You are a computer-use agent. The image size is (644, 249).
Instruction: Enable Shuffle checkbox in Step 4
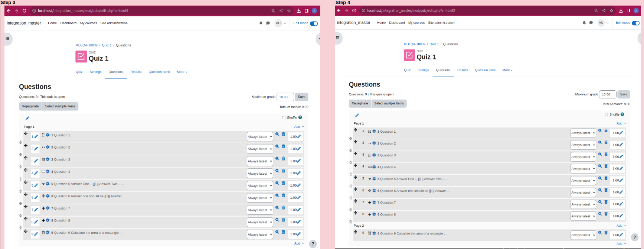point(607,114)
